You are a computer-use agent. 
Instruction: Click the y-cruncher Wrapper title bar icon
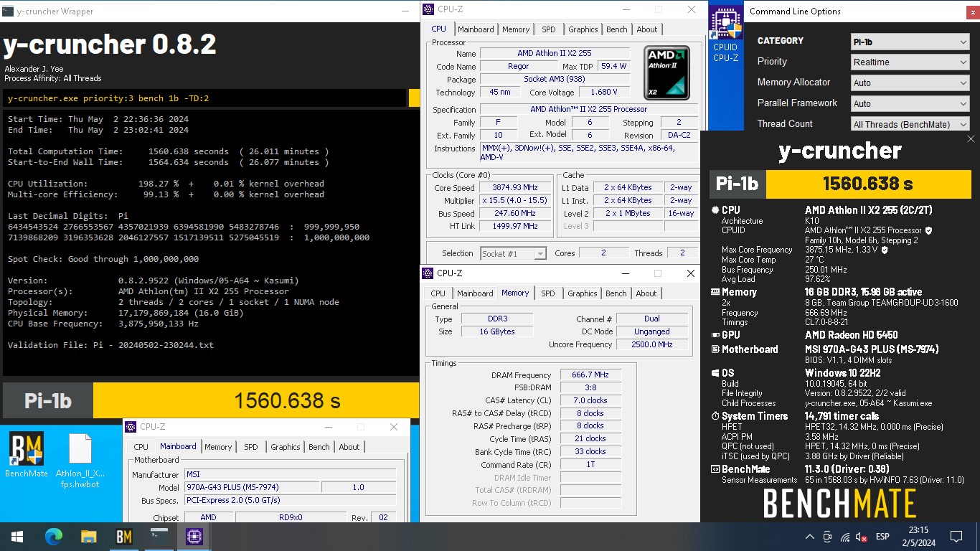point(8,11)
